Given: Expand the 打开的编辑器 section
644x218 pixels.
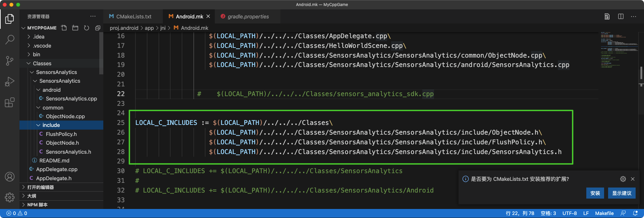Looking at the screenshot, I should pos(61,187).
